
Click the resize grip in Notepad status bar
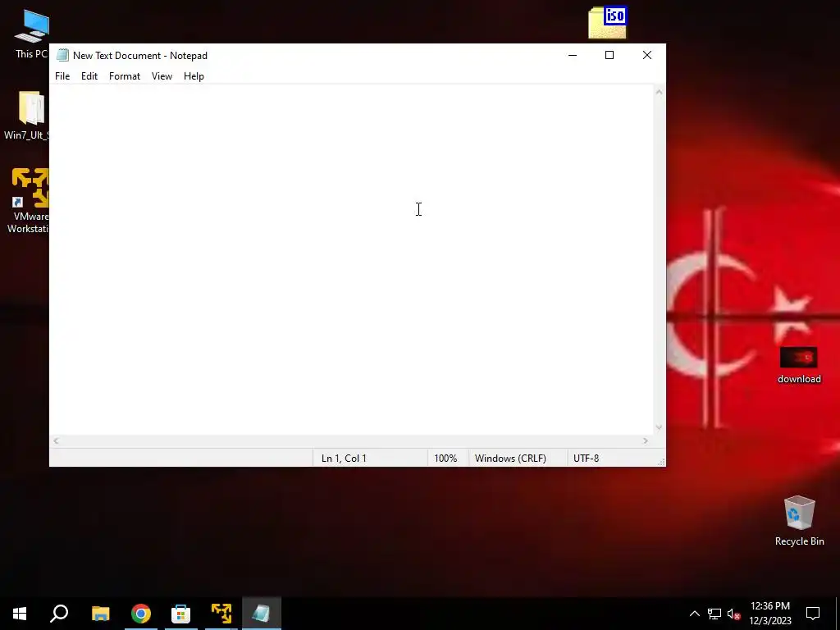click(661, 462)
